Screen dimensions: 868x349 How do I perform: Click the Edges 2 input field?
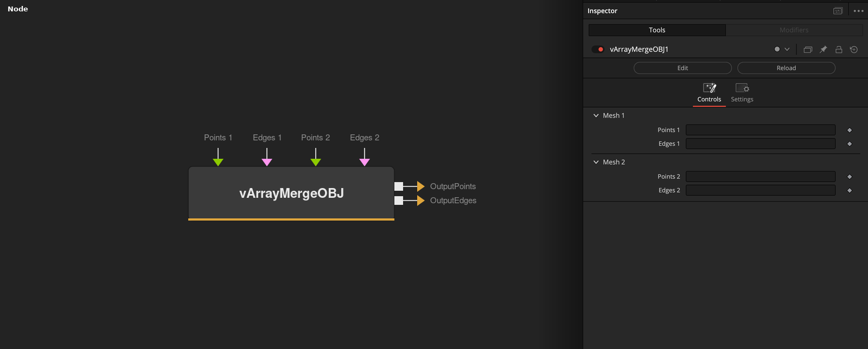coord(761,190)
